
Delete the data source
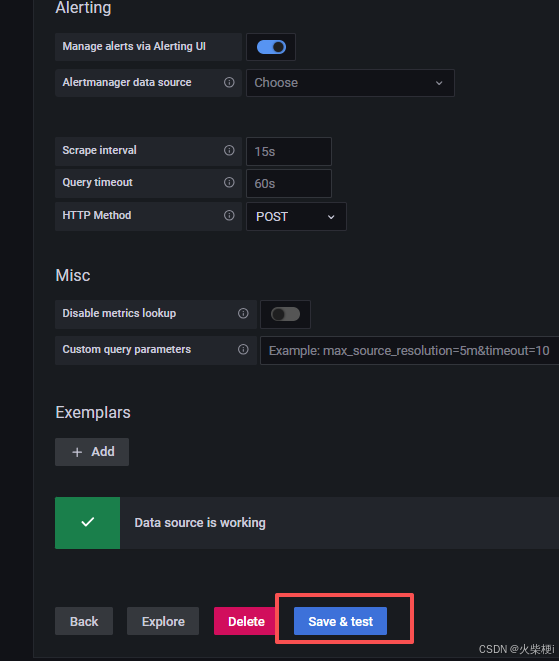(x=246, y=621)
